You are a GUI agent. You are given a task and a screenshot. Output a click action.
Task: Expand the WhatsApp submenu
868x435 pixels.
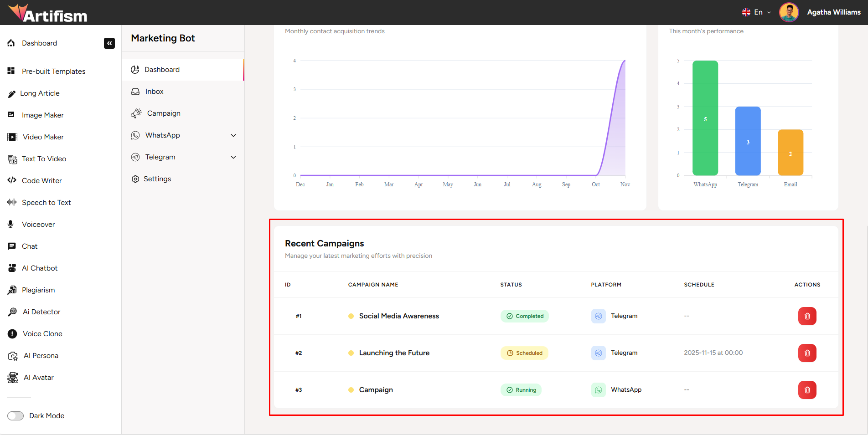[233, 135]
